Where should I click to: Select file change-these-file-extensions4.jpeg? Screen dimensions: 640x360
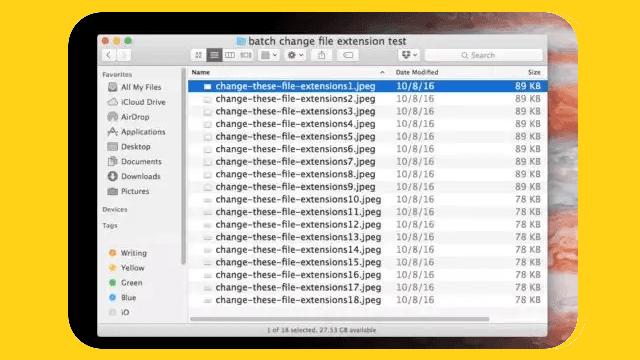coord(367,124)
